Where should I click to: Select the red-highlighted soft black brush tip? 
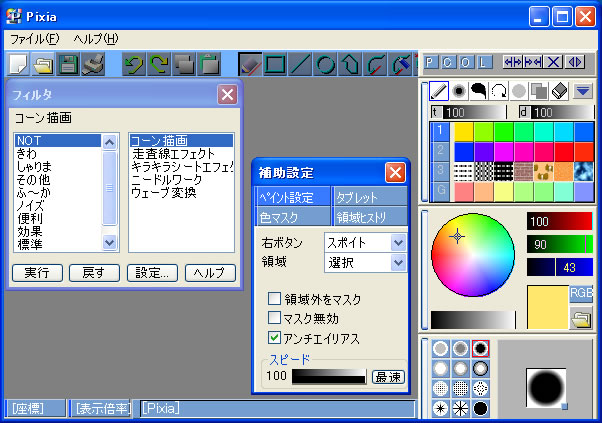click(480, 348)
